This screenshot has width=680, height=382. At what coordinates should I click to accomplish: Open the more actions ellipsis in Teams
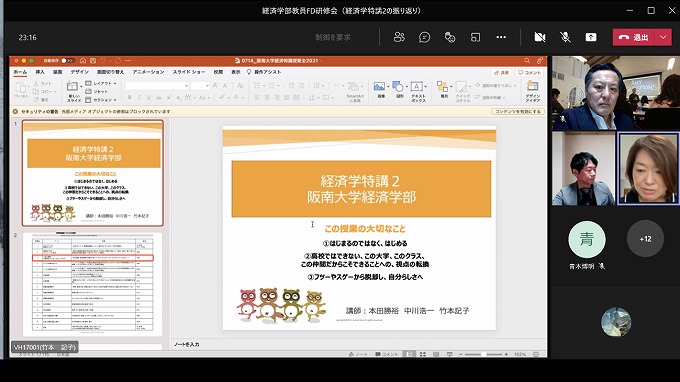point(501,37)
